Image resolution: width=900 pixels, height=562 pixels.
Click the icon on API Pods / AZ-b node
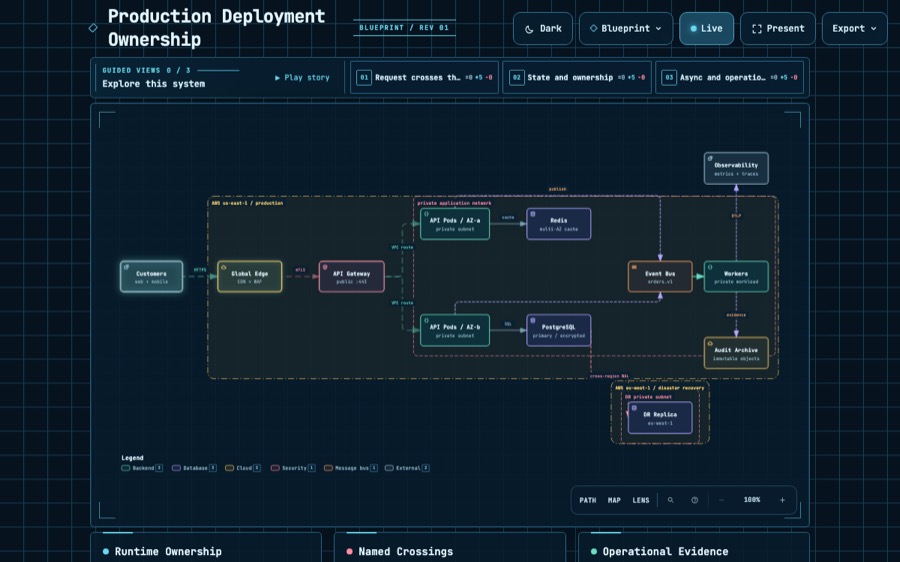[426, 320]
